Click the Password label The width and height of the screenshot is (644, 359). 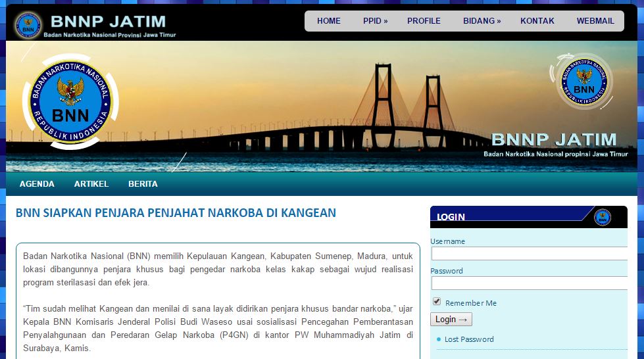[447, 271]
